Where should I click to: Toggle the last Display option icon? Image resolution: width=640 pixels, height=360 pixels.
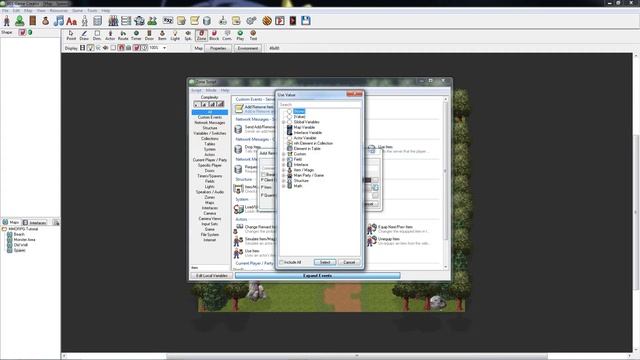click(x=144, y=48)
